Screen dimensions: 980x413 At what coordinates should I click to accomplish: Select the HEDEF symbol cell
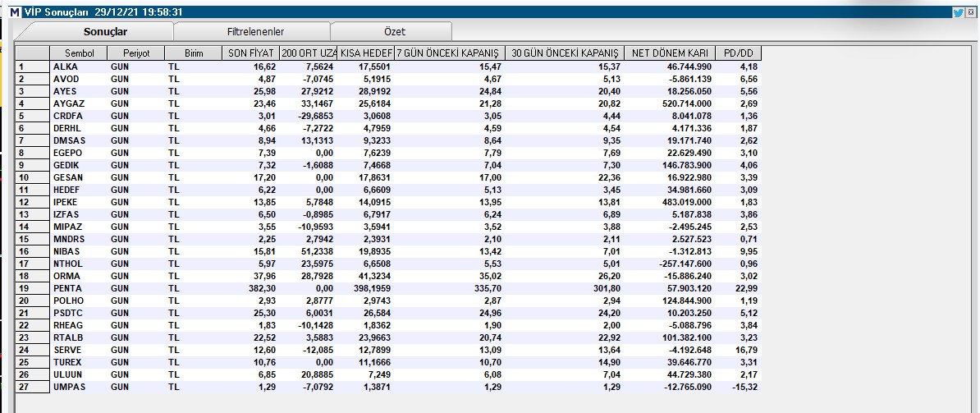(x=78, y=190)
